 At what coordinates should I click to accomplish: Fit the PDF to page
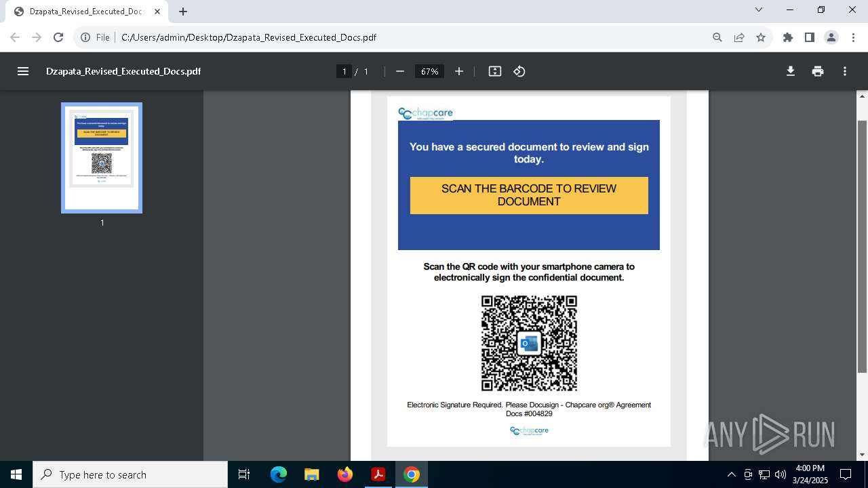pyautogui.click(x=495, y=71)
